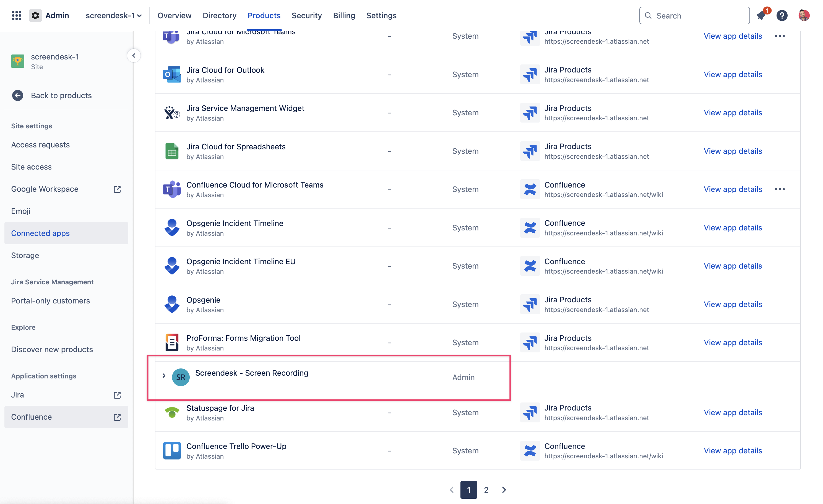823x504 pixels.
Task: Click the user profile avatar
Action: click(804, 15)
